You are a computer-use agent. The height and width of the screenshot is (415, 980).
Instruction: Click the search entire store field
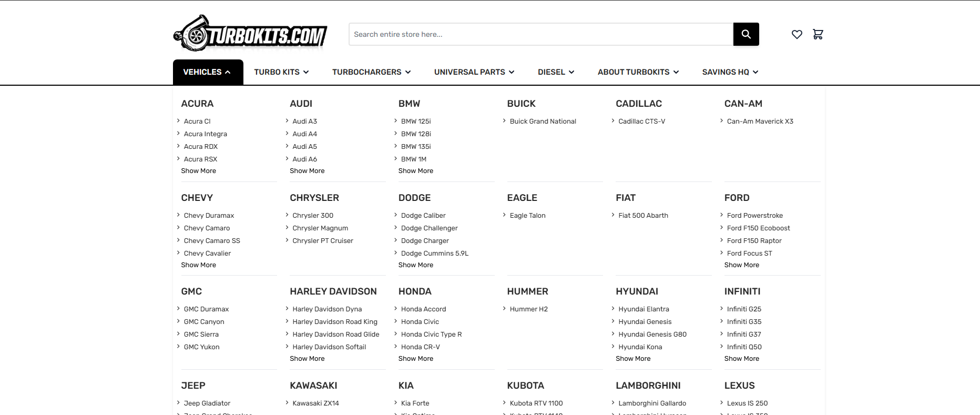540,34
